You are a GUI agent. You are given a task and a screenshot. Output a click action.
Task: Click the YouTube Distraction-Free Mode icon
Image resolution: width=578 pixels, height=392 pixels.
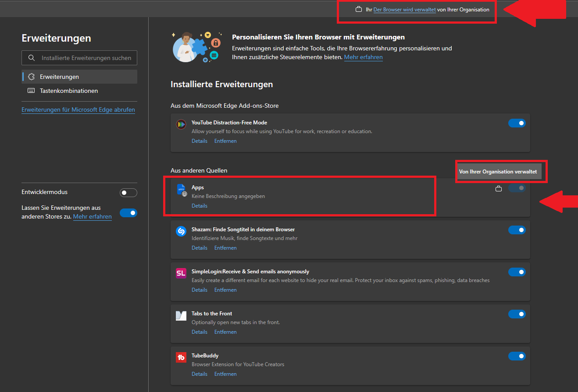pos(181,124)
